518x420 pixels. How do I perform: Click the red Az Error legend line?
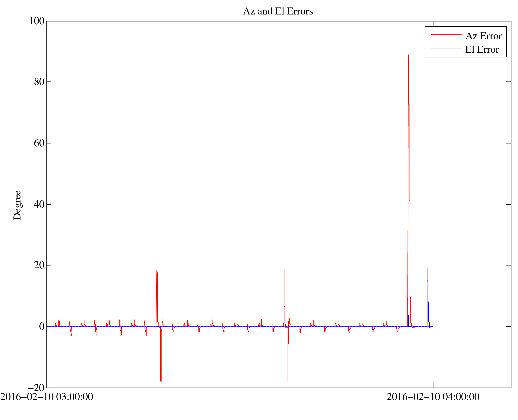(x=446, y=34)
